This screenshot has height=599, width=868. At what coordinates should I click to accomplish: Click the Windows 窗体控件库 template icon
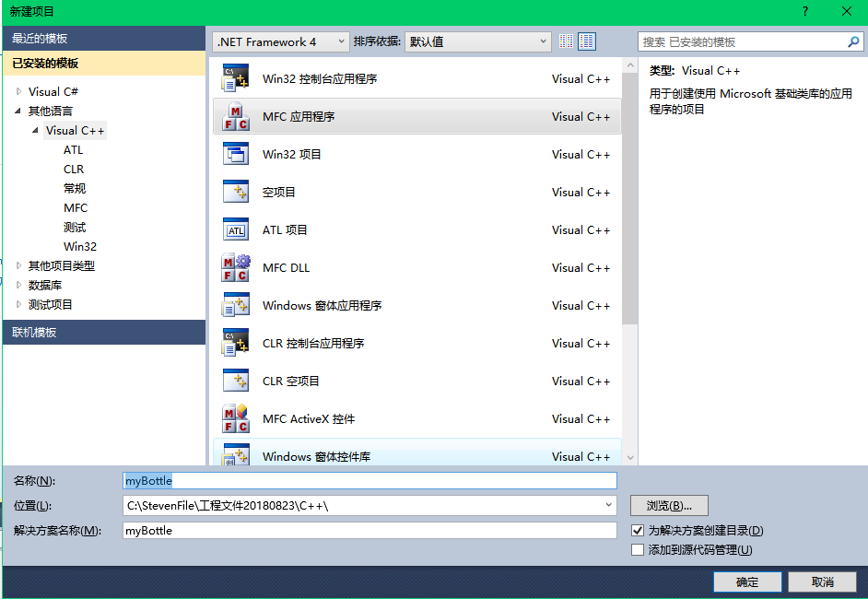point(235,454)
